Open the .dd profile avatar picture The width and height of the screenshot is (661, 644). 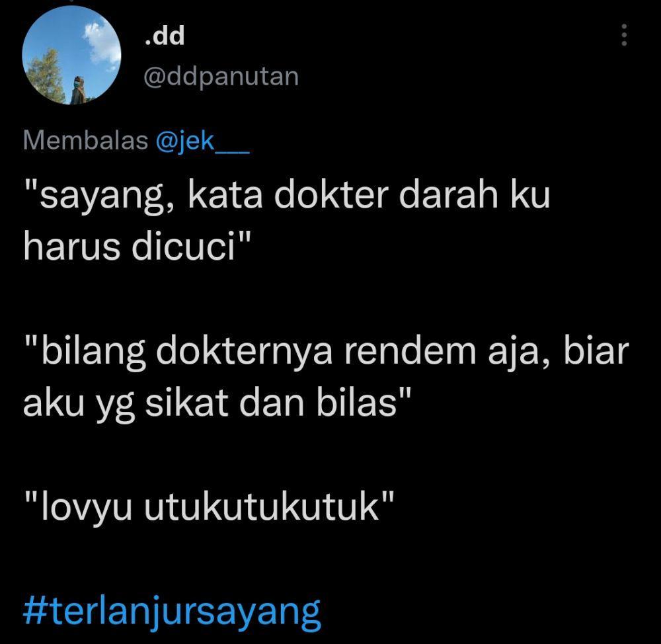[71, 55]
